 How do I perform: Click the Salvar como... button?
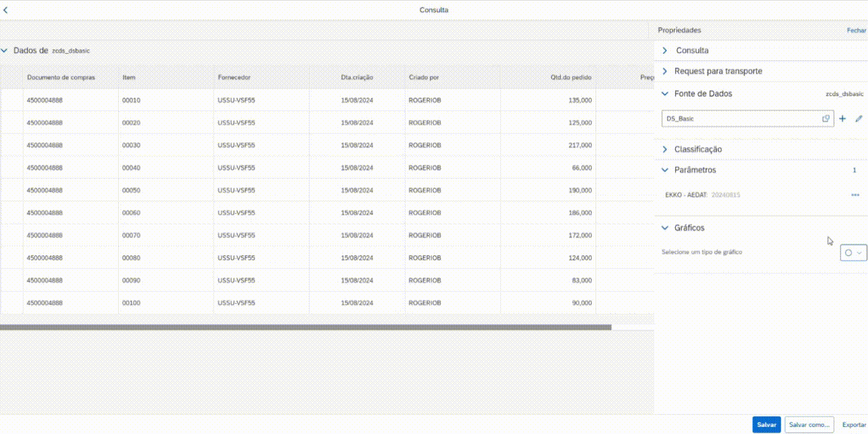(809, 425)
